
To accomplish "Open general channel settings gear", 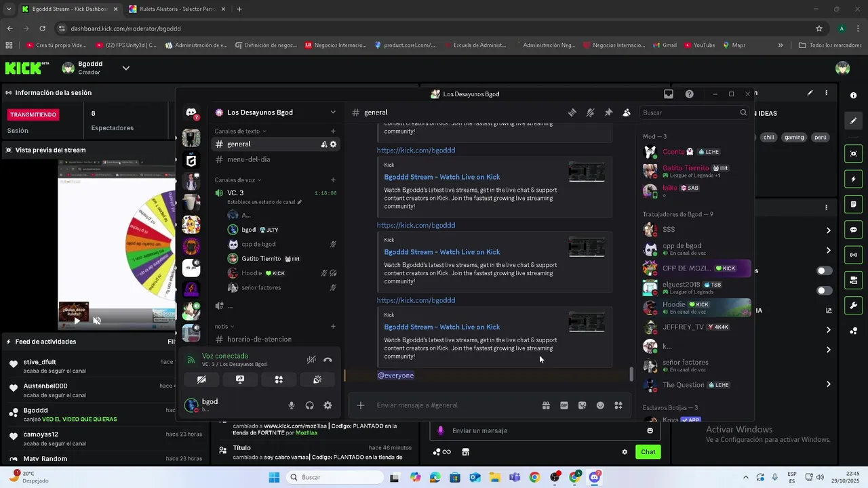I will (x=333, y=144).
